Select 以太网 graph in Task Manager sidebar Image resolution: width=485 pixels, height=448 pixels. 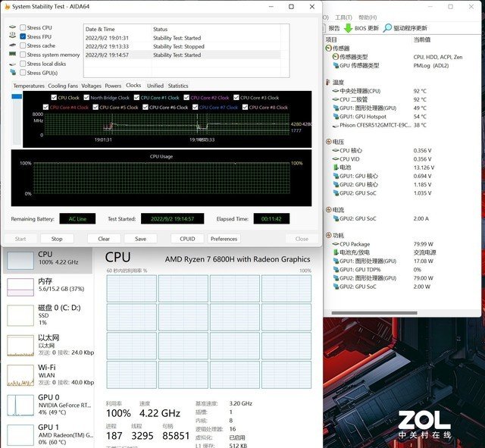click(20, 345)
